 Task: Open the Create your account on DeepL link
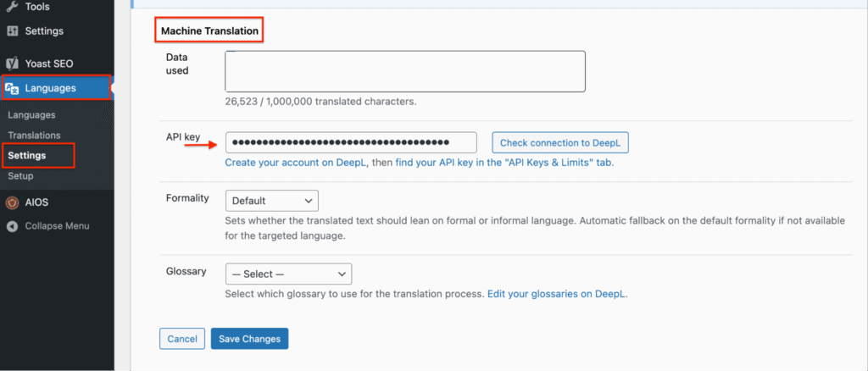(297, 163)
